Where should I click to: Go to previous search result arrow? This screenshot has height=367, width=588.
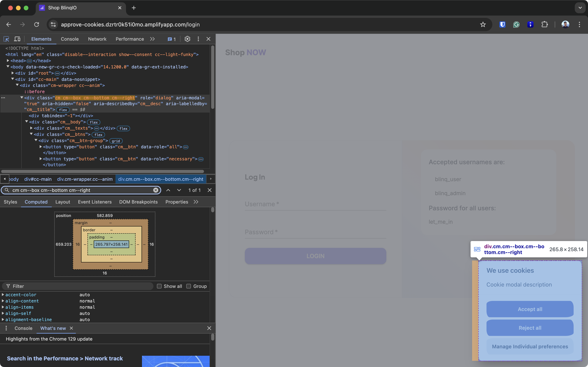pos(168,190)
